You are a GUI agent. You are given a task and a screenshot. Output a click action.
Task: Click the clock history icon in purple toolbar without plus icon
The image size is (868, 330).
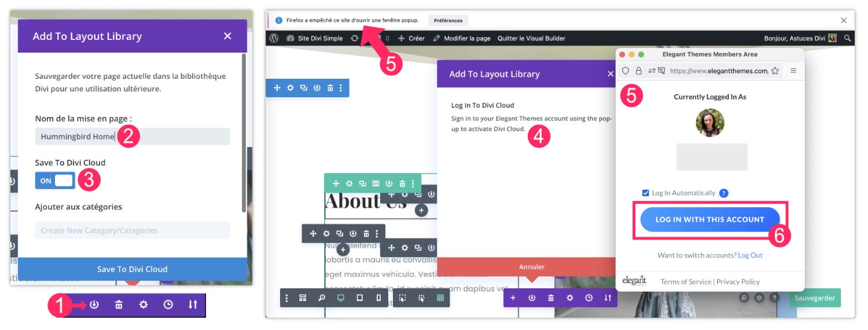tap(168, 305)
